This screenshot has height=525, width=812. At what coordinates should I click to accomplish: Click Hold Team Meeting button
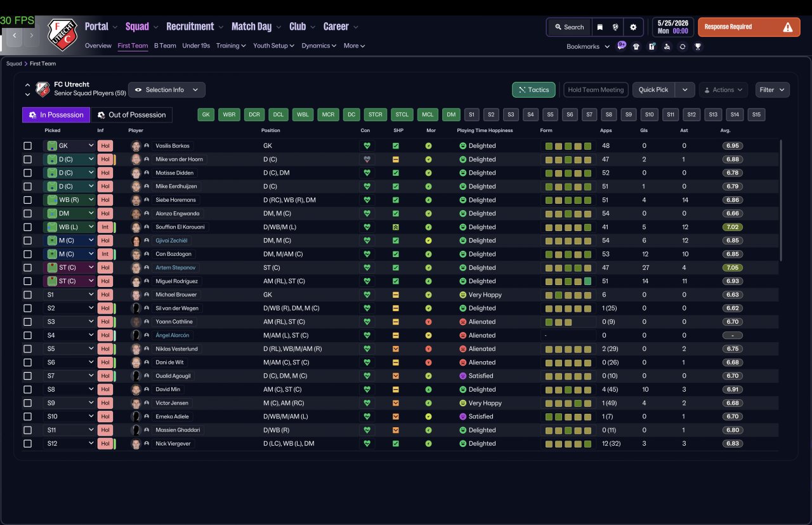click(596, 90)
